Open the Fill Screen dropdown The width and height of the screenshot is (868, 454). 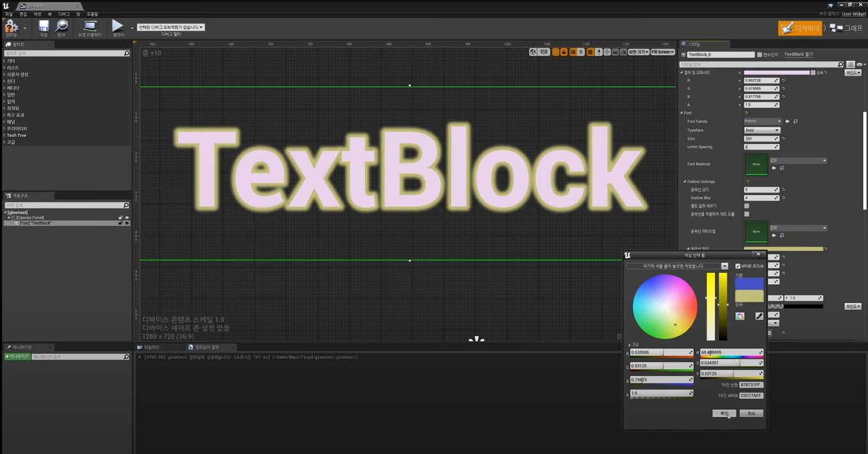[x=662, y=52]
